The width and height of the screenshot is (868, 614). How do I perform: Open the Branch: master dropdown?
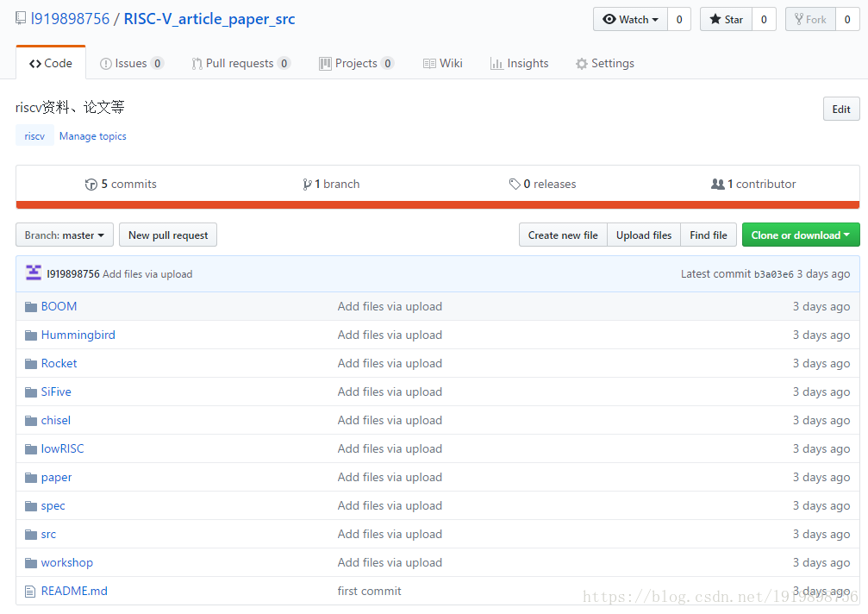point(64,235)
